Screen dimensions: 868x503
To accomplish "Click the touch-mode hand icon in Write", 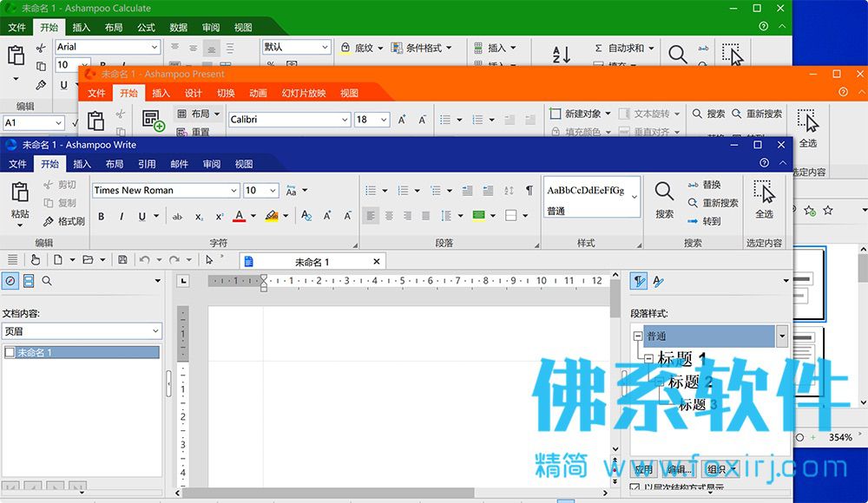I will (x=36, y=259).
